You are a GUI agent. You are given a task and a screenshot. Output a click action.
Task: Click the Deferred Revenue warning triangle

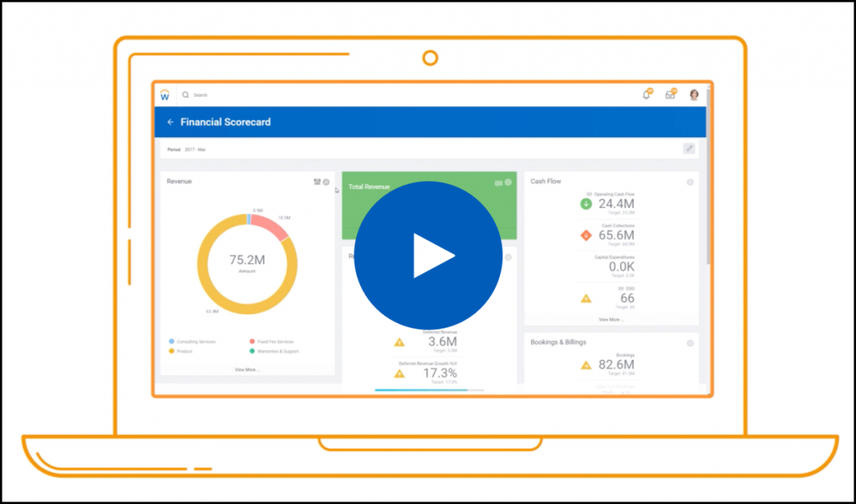(x=400, y=343)
